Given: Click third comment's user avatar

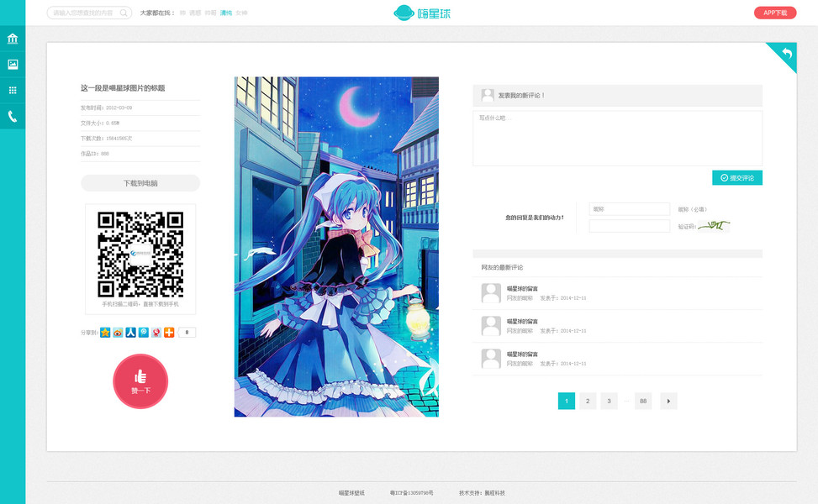Looking at the screenshot, I should tap(491, 359).
